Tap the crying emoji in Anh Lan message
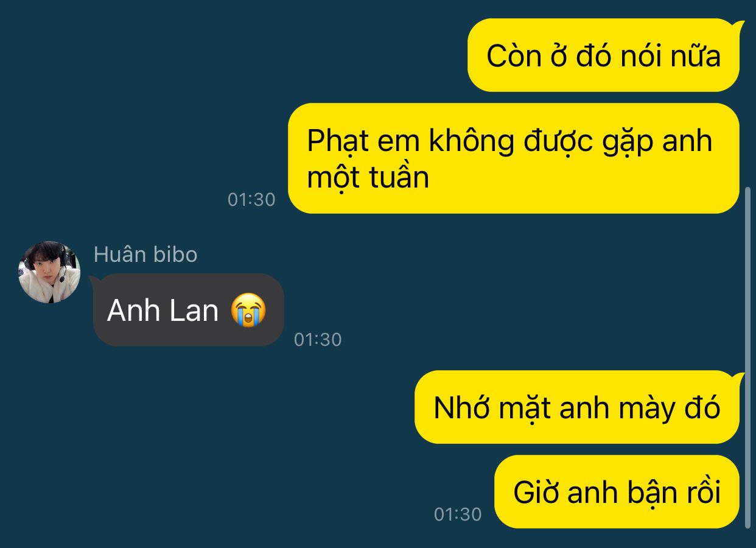Image resolution: width=756 pixels, height=548 pixels. pyautogui.click(x=248, y=310)
